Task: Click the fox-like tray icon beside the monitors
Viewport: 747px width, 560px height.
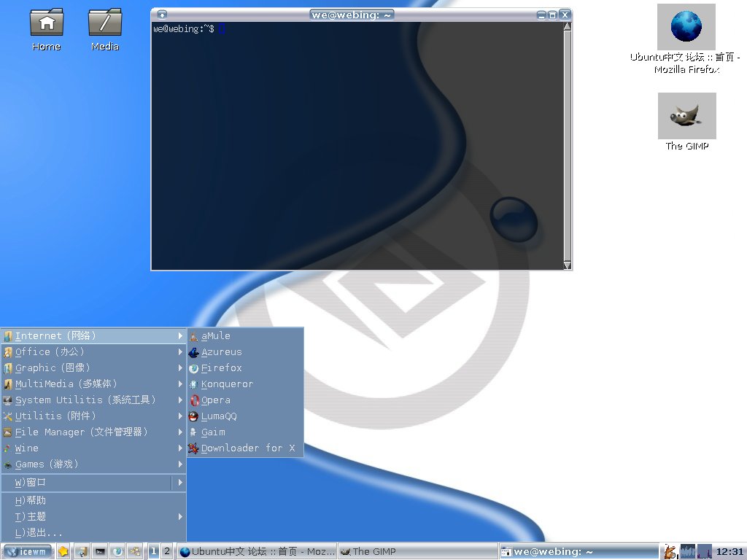Action: click(x=671, y=551)
